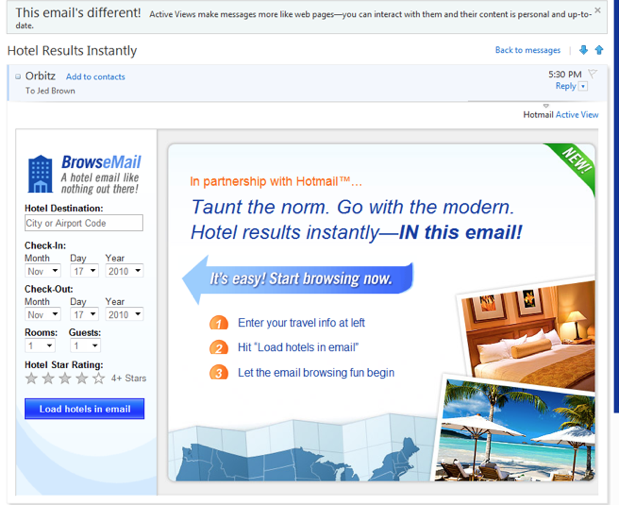
Task: Click the Hotel Results Instantly subject
Action: click(72, 51)
